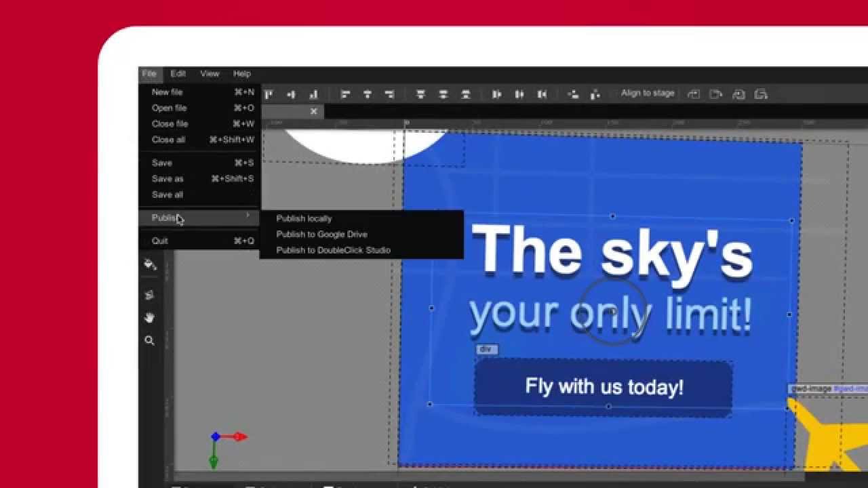Open the View menu
The image size is (868, 488).
click(210, 74)
